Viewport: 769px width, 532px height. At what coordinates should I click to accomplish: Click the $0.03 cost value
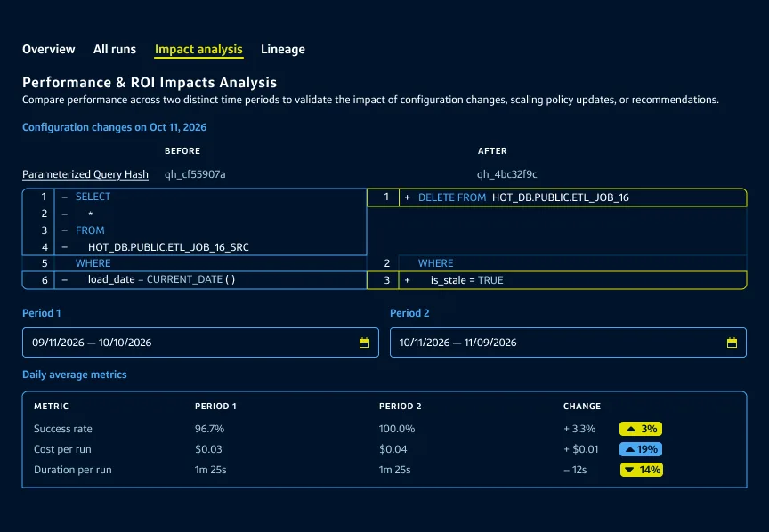click(x=208, y=449)
